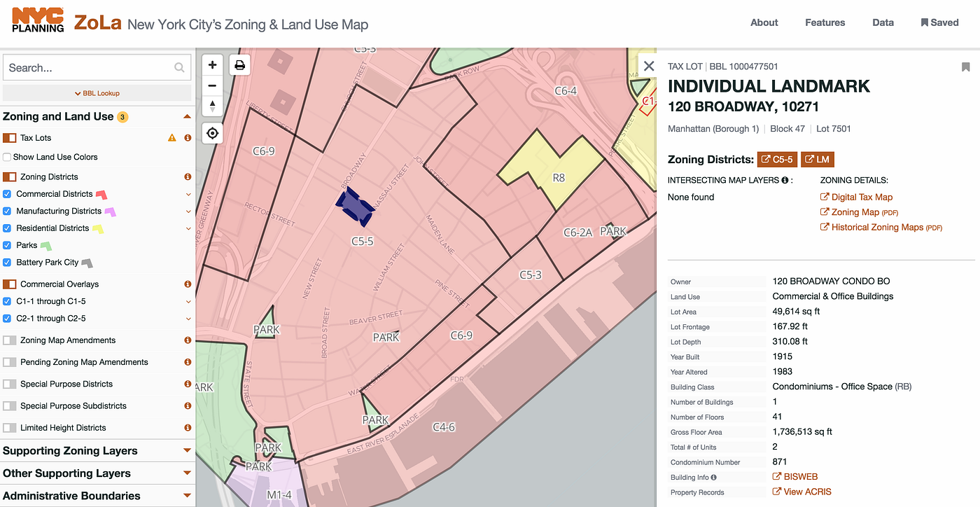Screen dimensions: 980x507
Task: Check Show Land Use Colors
Action: click(x=7, y=157)
